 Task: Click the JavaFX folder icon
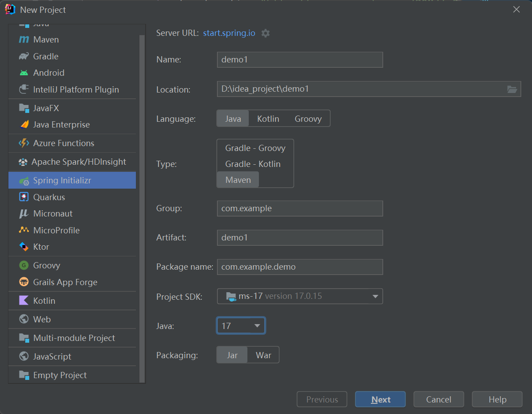24,108
